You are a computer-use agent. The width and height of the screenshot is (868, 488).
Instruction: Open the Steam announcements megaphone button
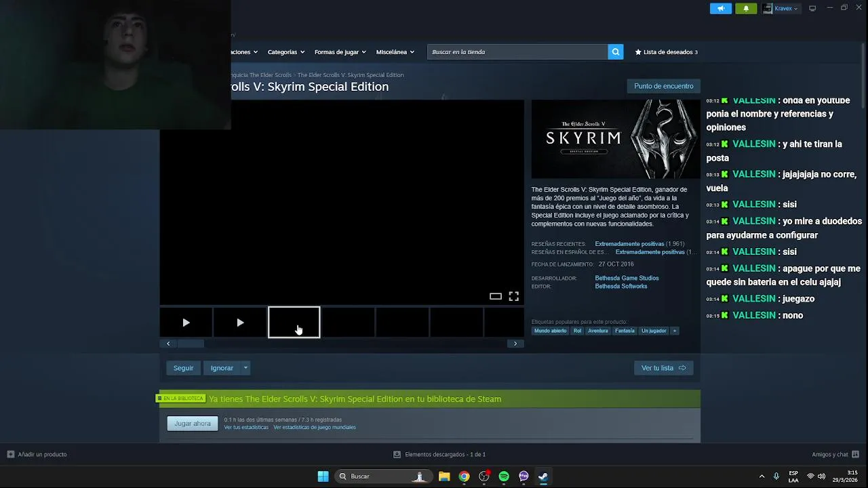pos(720,8)
